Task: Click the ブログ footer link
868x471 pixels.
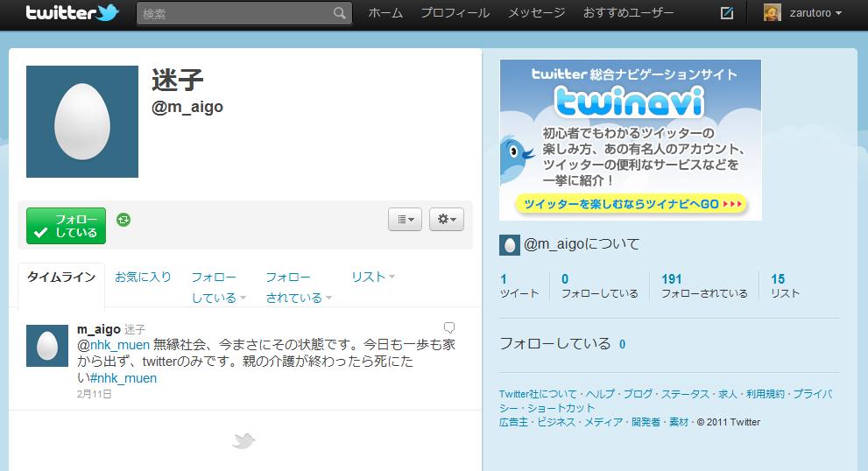Action: [x=638, y=394]
